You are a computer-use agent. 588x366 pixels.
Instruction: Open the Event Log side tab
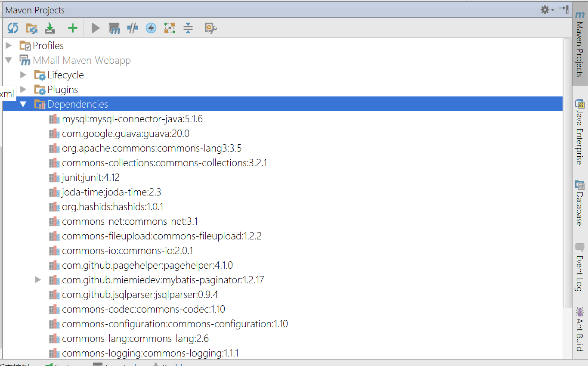coord(580,267)
